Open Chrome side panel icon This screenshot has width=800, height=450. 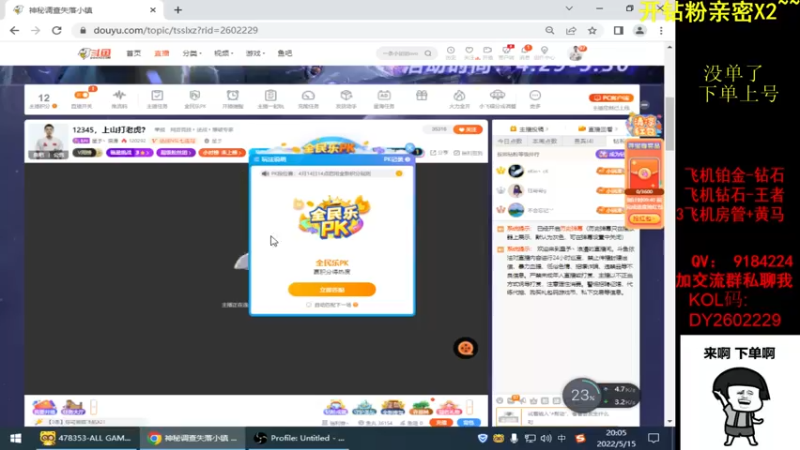(x=618, y=31)
